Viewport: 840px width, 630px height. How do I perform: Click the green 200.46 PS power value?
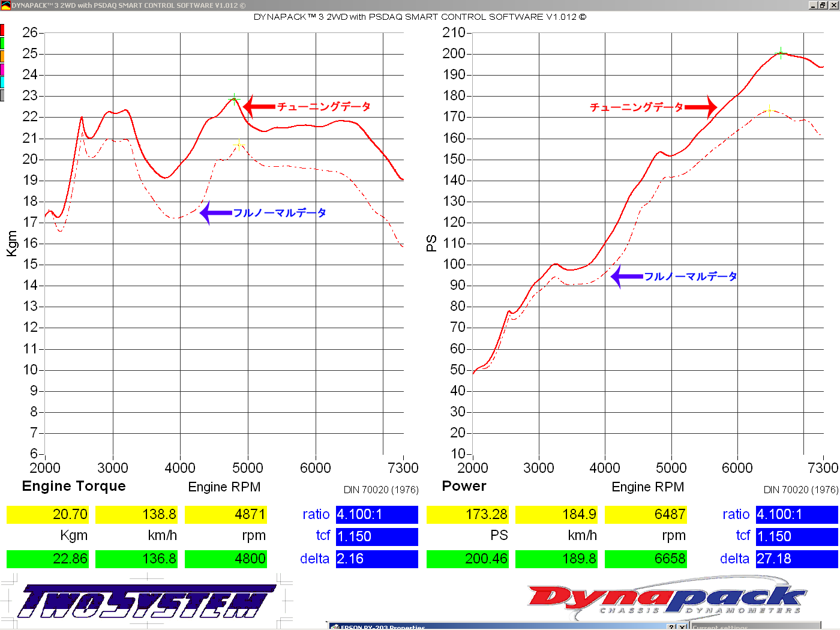click(x=467, y=559)
